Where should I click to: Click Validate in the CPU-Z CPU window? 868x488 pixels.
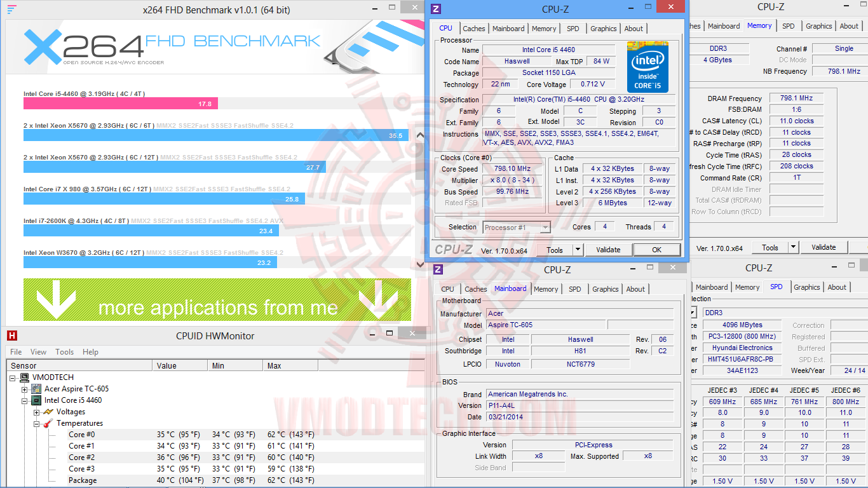click(x=608, y=250)
